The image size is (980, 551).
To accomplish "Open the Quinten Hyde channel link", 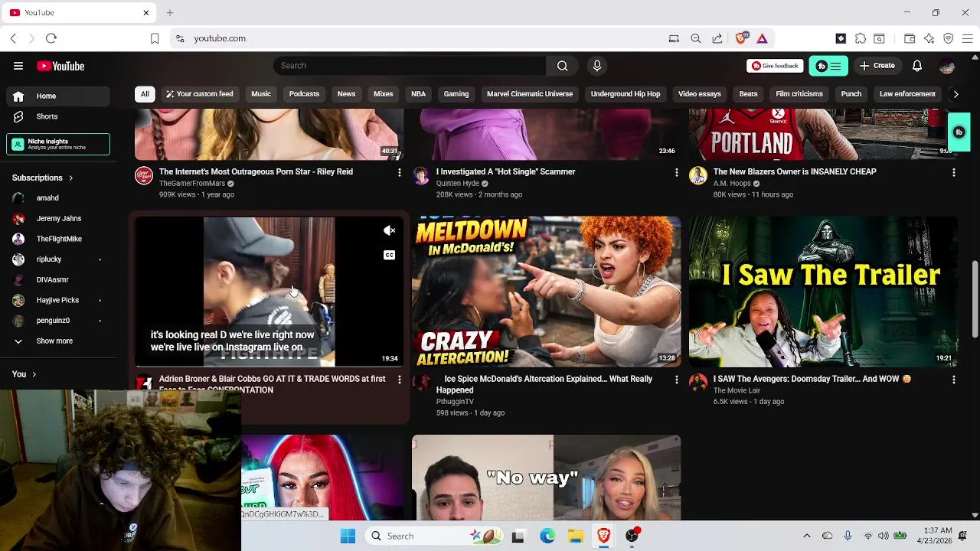I will pos(457,184).
